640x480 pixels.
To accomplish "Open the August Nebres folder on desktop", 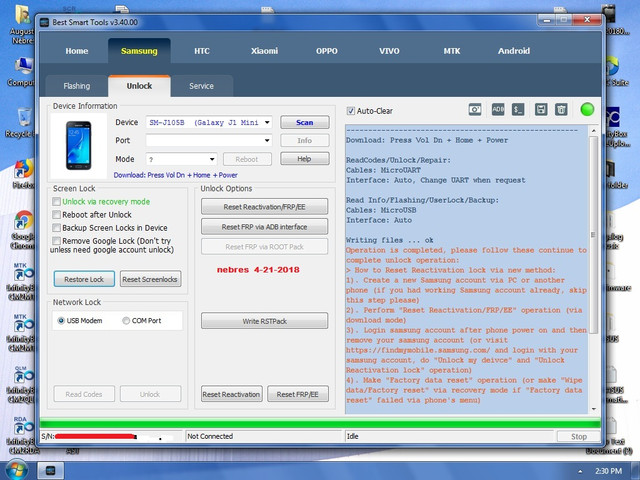I will [x=22, y=23].
